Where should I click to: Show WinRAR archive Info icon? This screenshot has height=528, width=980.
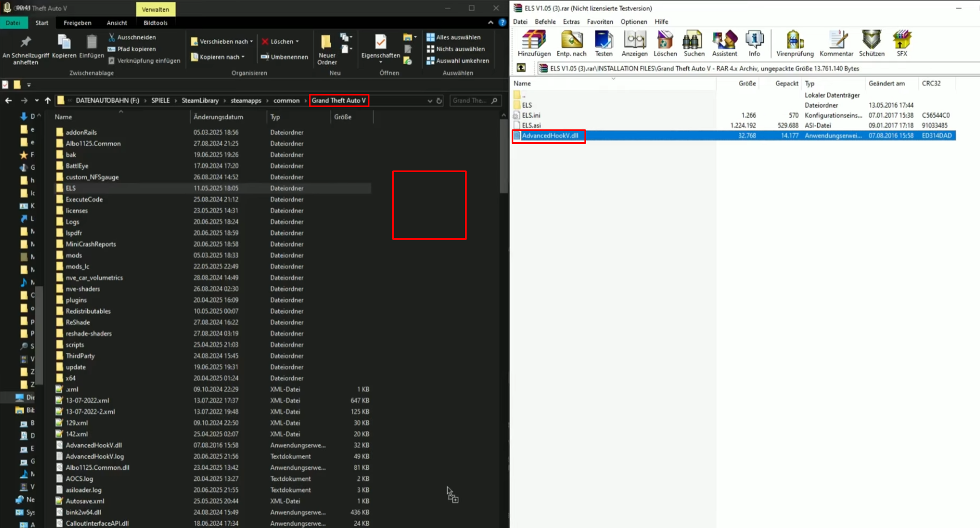(754, 44)
